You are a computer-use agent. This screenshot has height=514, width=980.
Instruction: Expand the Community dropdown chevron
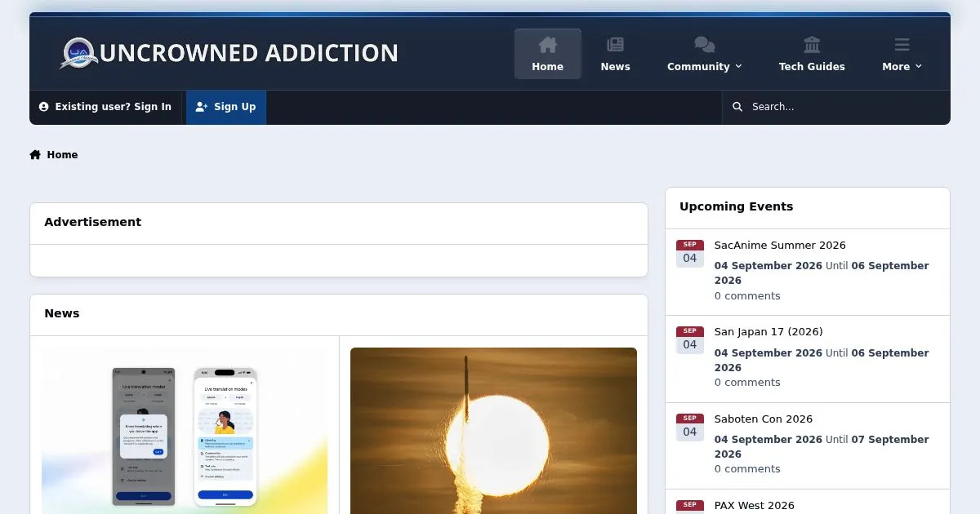pos(739,67)
